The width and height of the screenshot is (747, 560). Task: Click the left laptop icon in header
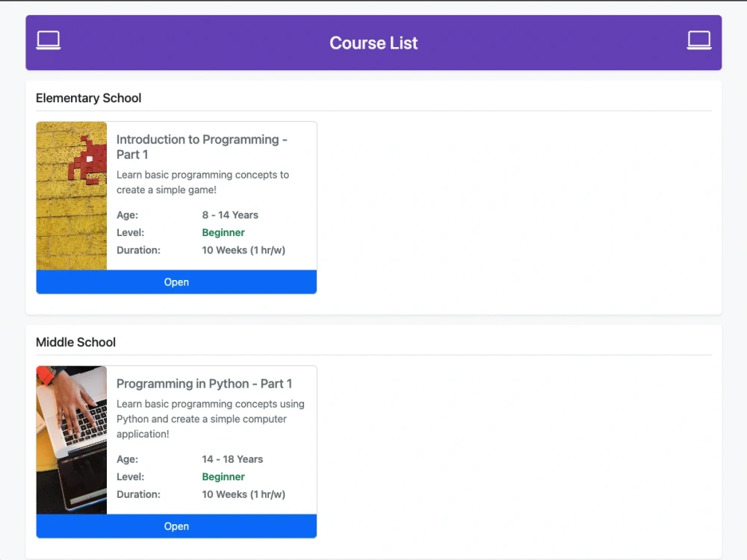(48, 40)
